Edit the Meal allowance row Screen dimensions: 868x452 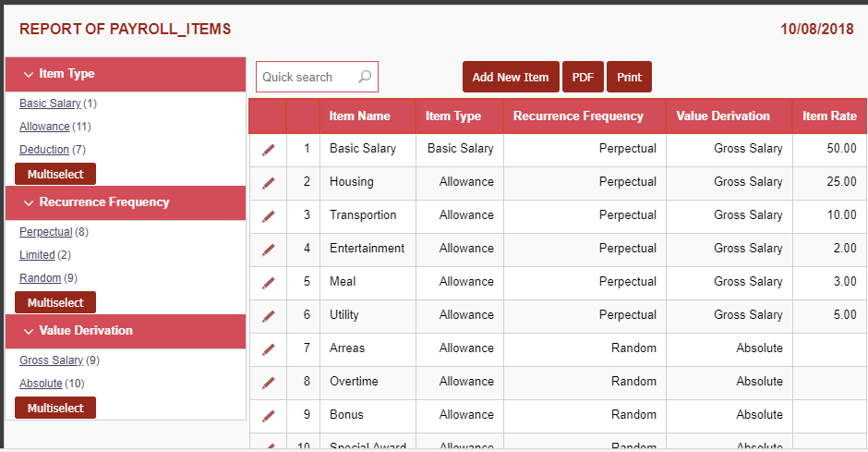point(268,283)
